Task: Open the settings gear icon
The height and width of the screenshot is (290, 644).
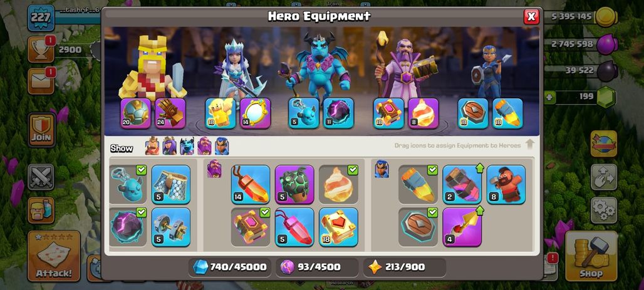Action: coord(604,210)
